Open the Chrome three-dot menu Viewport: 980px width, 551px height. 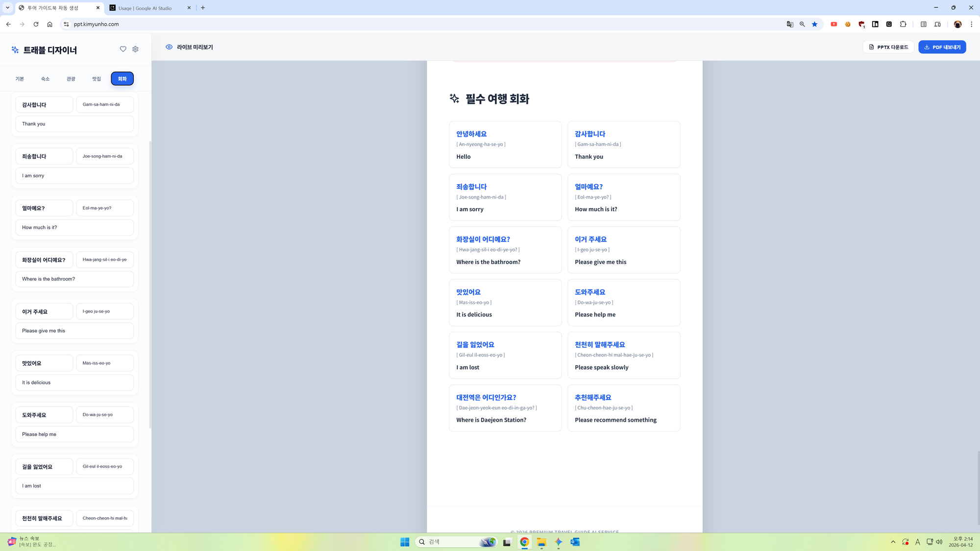tap(971, 24)
